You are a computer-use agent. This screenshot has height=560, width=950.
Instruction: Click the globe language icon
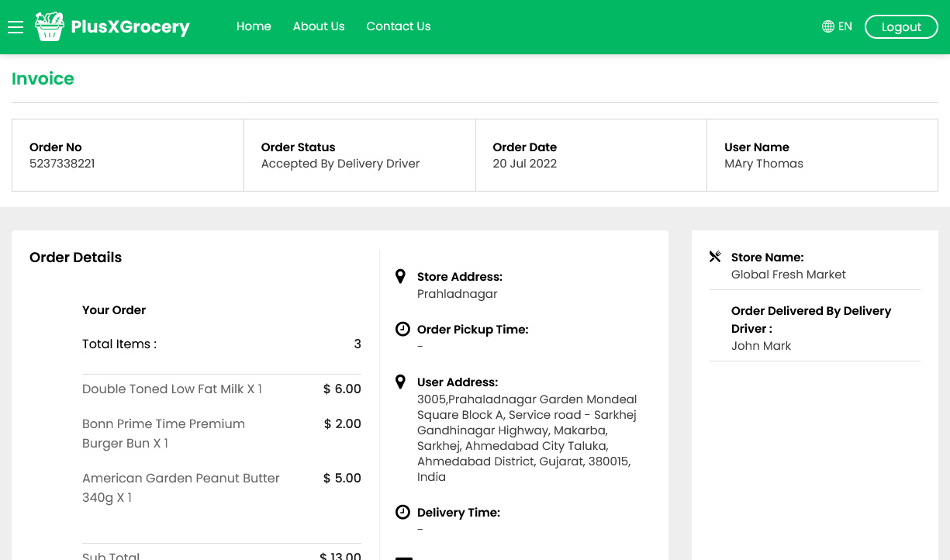(x=828, y=26)
